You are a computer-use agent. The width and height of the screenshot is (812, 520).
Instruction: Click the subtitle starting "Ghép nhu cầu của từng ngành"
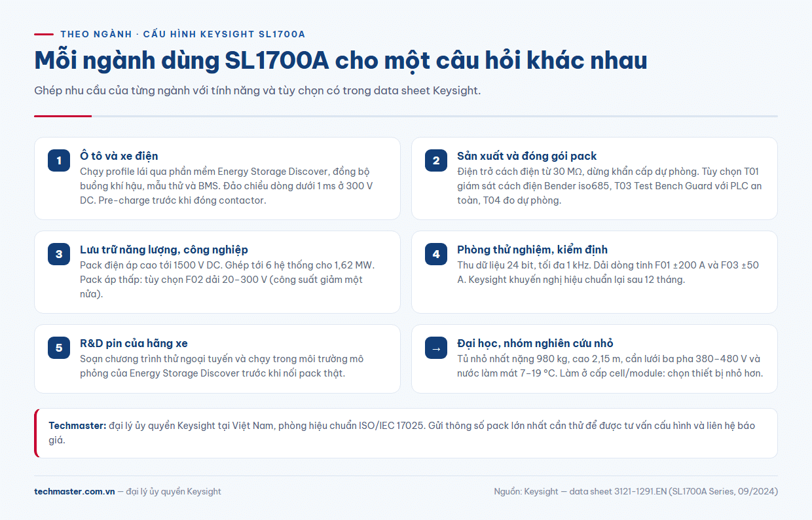(257, 90)
